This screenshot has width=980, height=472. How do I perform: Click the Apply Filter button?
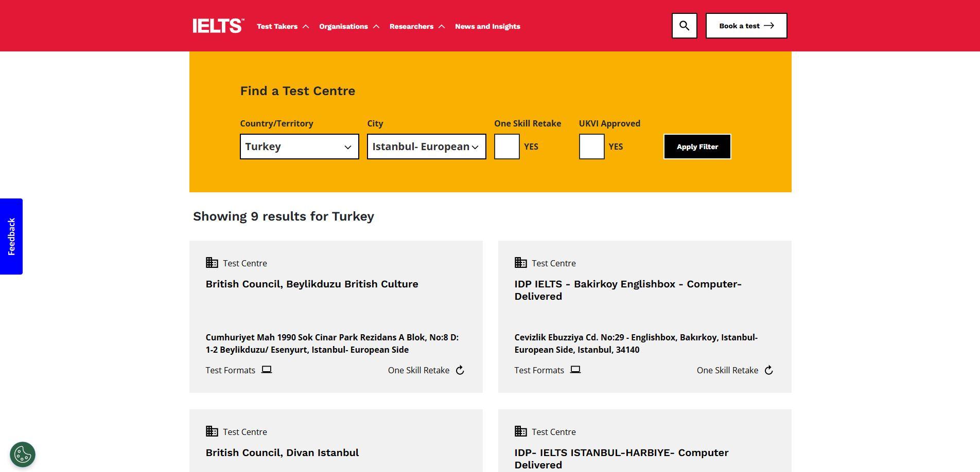pos(697,147)
